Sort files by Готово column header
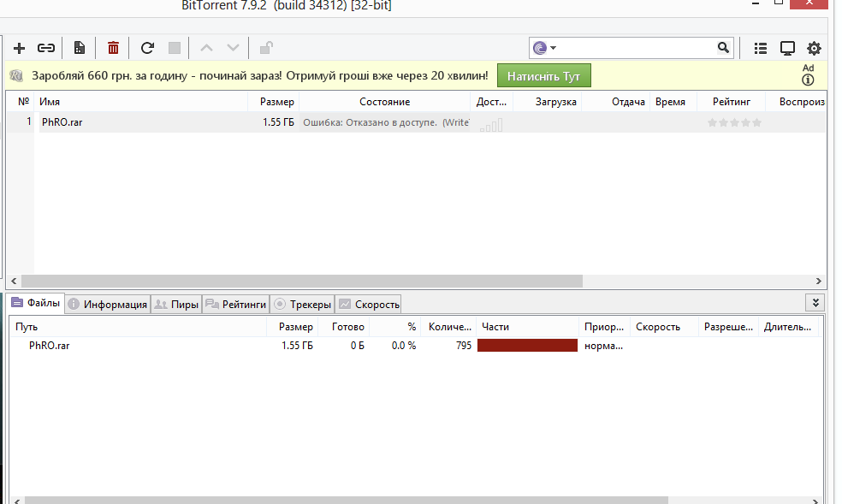This screenshot has width=842, height=504. coord(344,327)
